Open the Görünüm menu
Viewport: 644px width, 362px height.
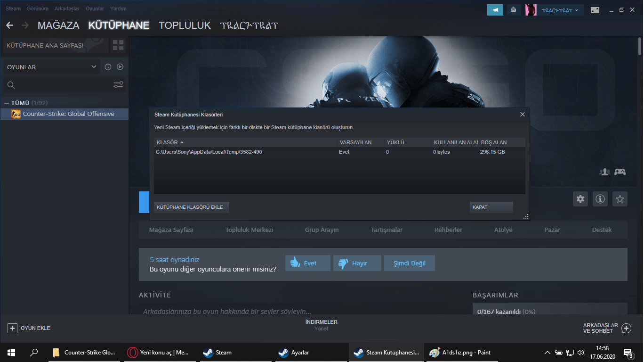click(38, 8)
